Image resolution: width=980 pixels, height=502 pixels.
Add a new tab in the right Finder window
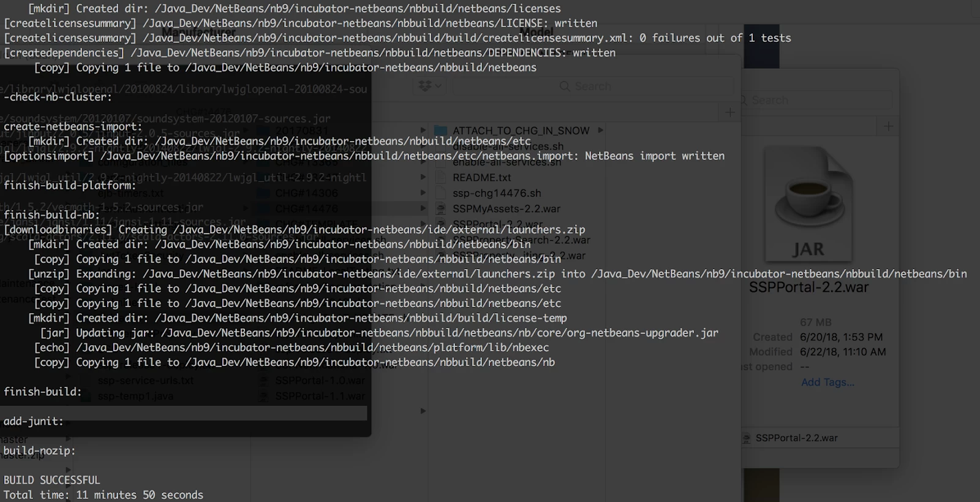[888, 126]
